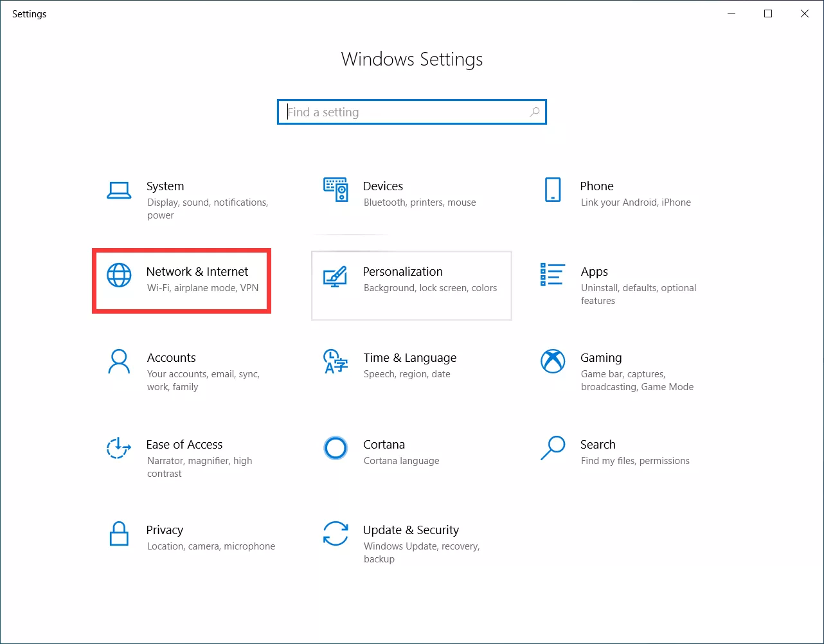Image resolution: width=824 pixels, height=644 pixels.
Task: Select the Update & Security heading
Action: click(411, 530)
